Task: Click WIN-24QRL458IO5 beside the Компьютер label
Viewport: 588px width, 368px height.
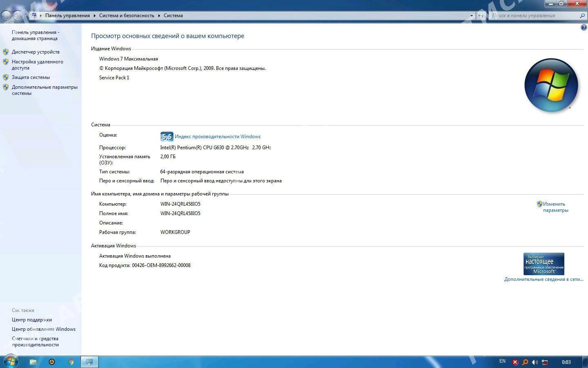Action: click(x=180, y=204)
